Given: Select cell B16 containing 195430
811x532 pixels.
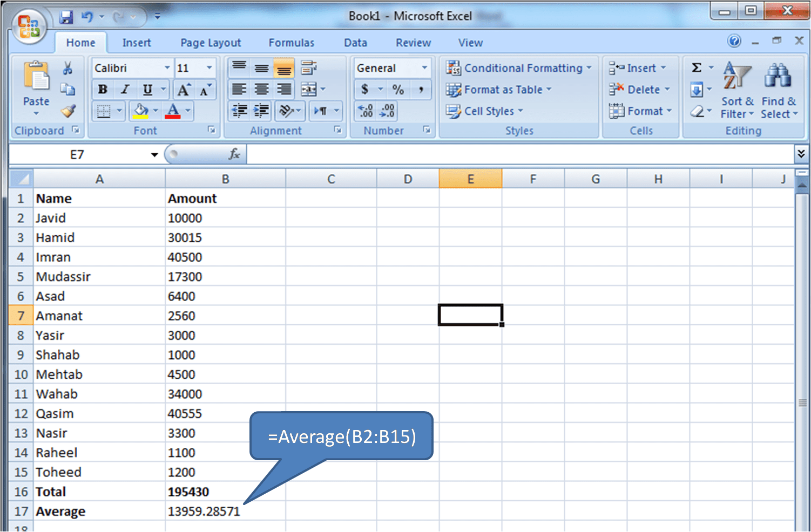Looking at the screenshot, I should tap(225, 492).
